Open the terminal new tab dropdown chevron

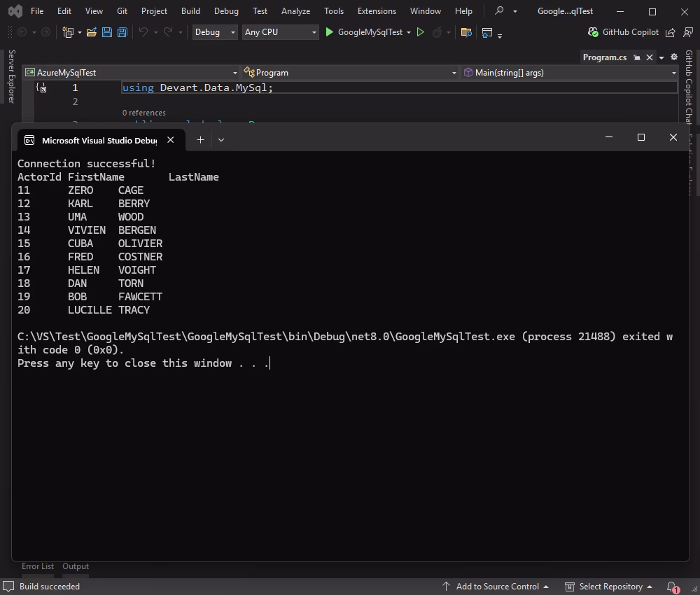(221, 140)
